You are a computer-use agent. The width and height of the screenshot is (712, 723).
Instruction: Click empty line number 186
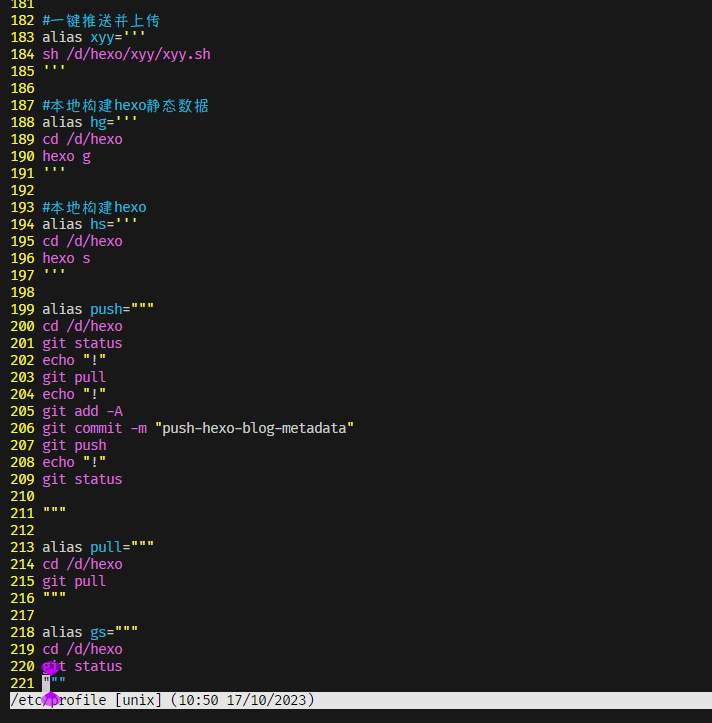23,89
